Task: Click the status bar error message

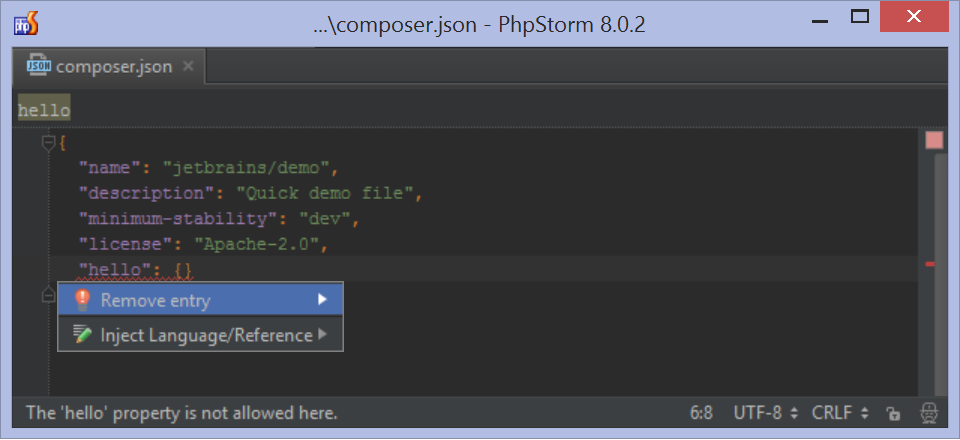Action: (182, 413)
